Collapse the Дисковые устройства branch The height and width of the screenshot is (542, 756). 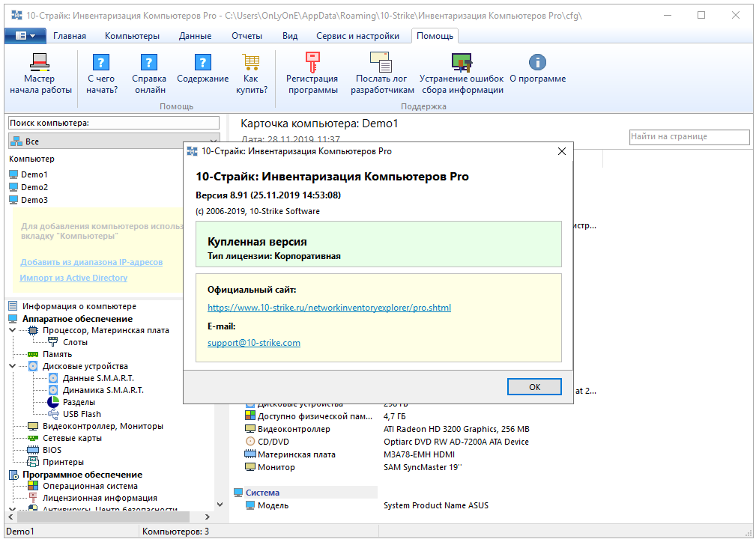13,367
